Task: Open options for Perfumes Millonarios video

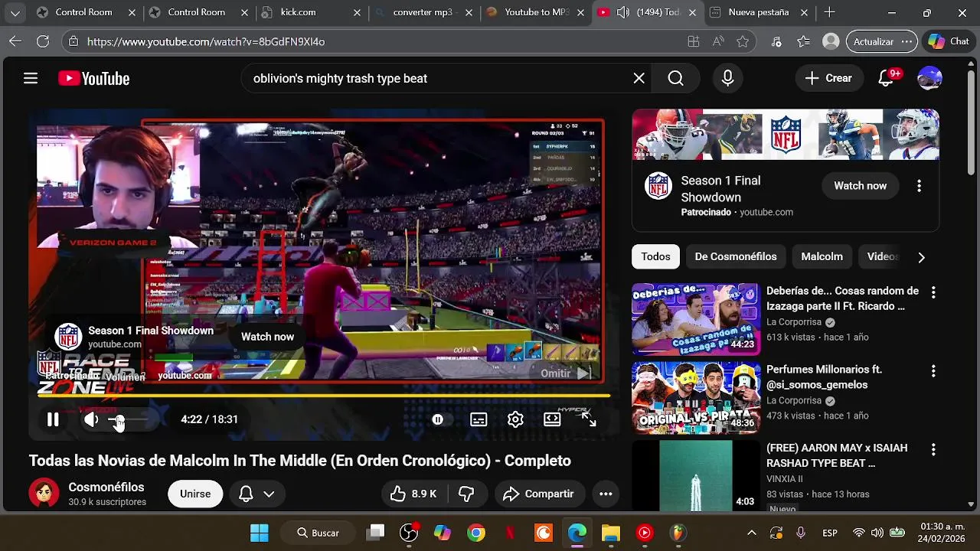Action: point(933,371)
